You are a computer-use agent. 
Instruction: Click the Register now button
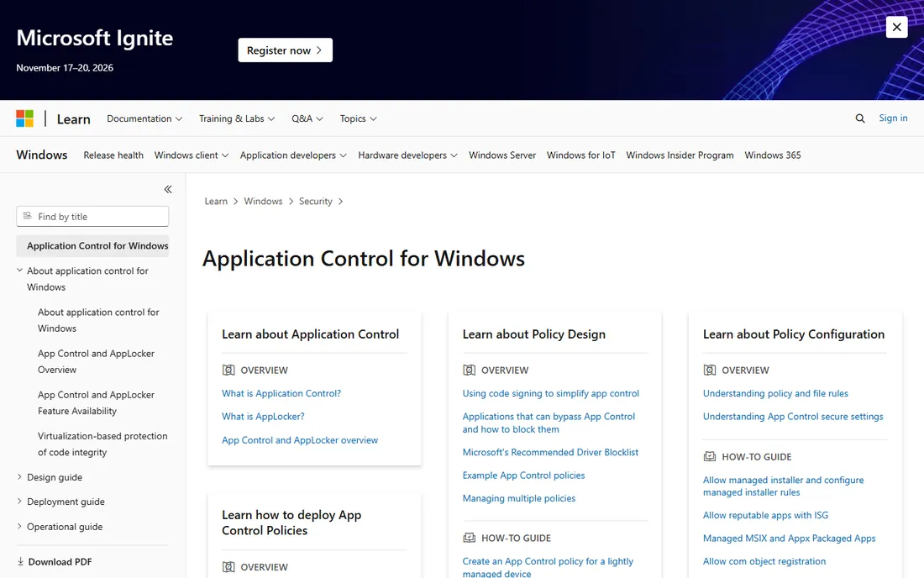click(x=286, y=50)
